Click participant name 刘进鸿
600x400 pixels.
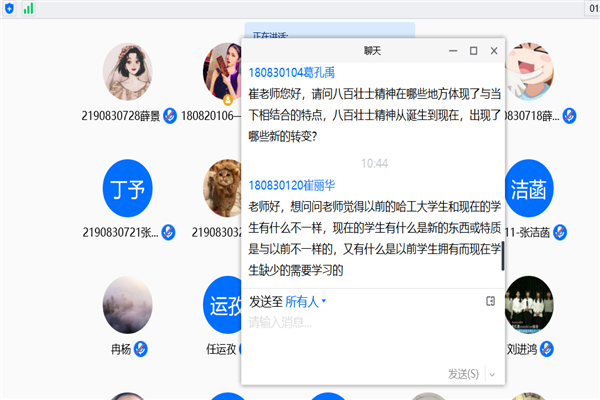[x=522, y=349]
